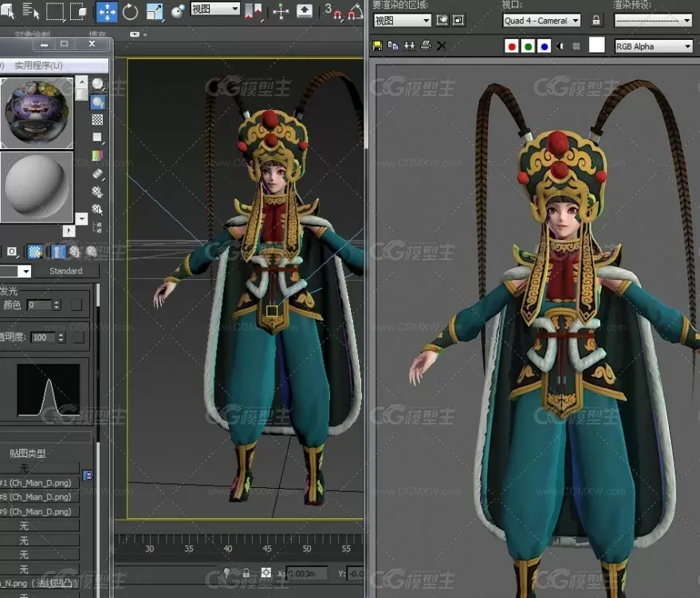
Task: Open Select by Name list tool
Action: pos(31,10)
